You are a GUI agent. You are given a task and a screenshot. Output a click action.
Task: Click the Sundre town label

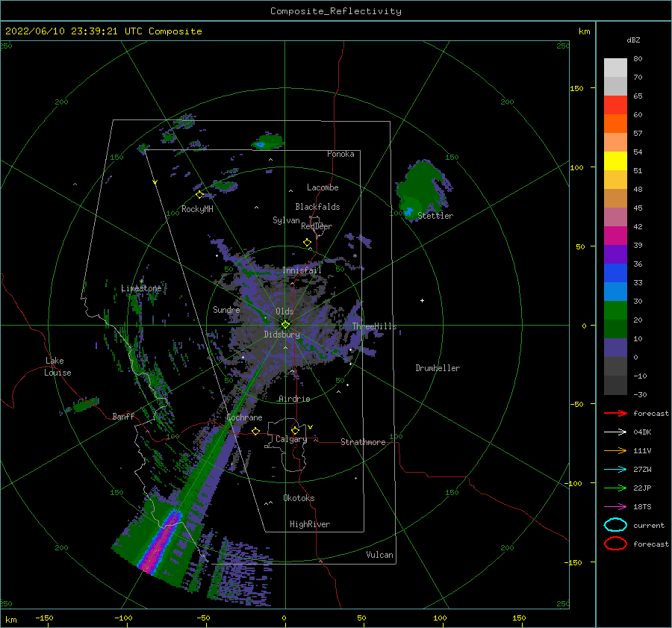226,309
